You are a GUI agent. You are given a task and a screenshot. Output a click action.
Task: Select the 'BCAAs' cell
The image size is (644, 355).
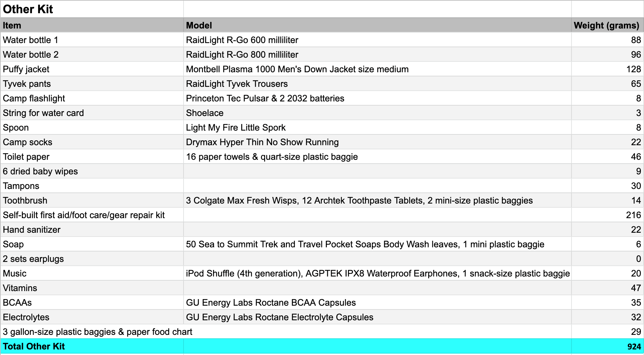pos(92,303)
